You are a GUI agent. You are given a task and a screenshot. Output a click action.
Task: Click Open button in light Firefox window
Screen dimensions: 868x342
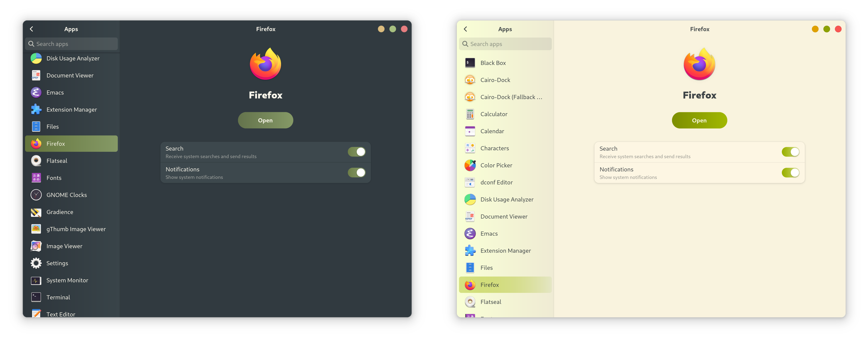700,120
